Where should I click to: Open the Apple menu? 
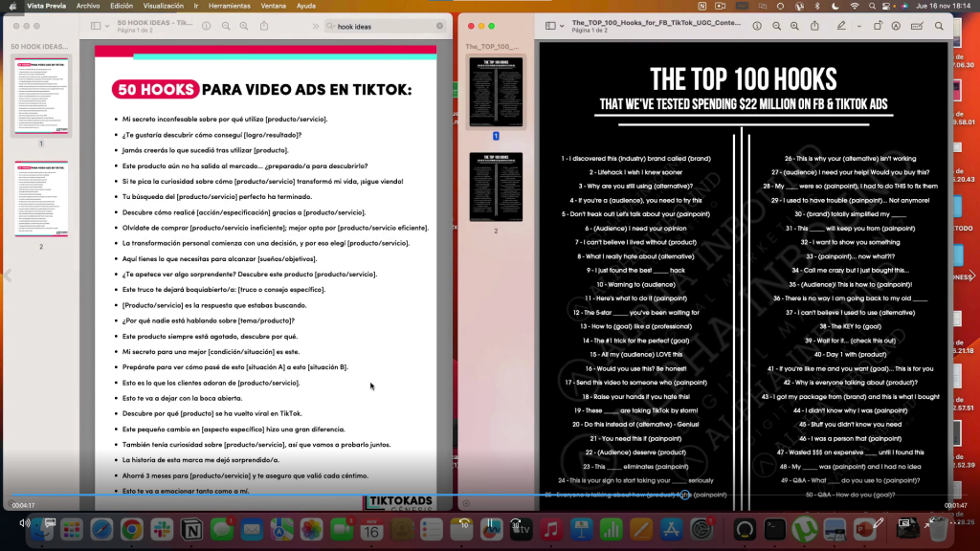coord(12,7)
